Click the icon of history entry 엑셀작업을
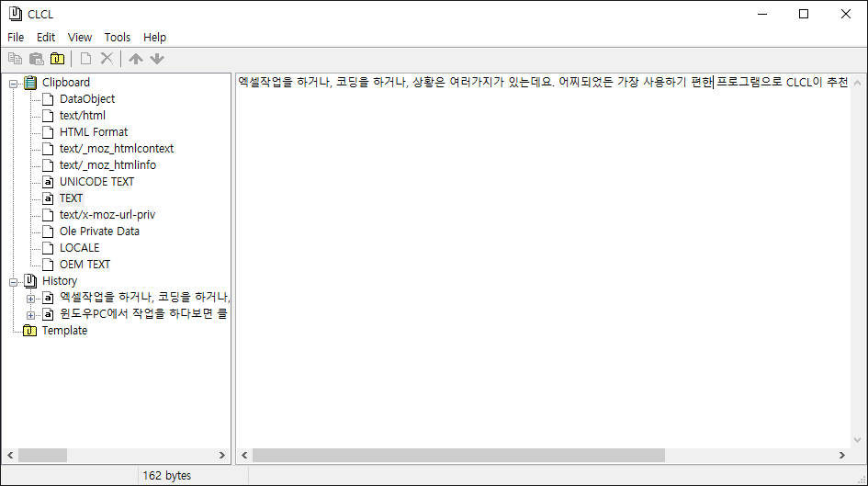Screen dimensions: 868x486 (x=48, y=298)
